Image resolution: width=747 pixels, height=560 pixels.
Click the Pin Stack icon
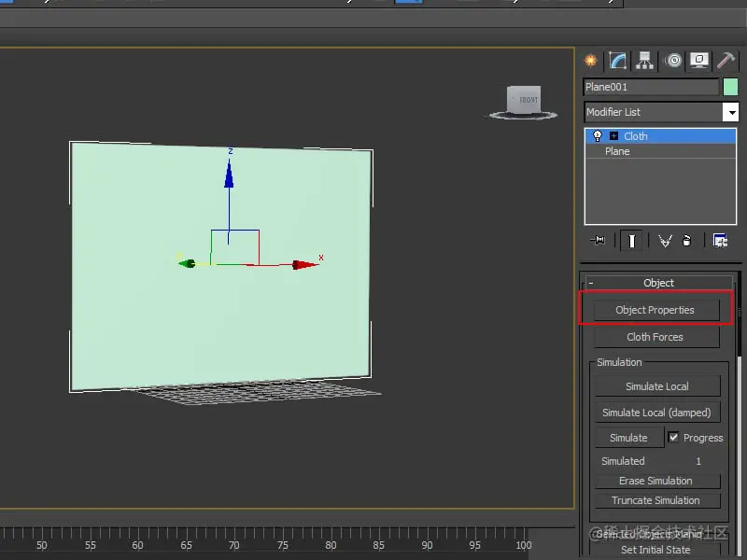click(x=599, y=241)
